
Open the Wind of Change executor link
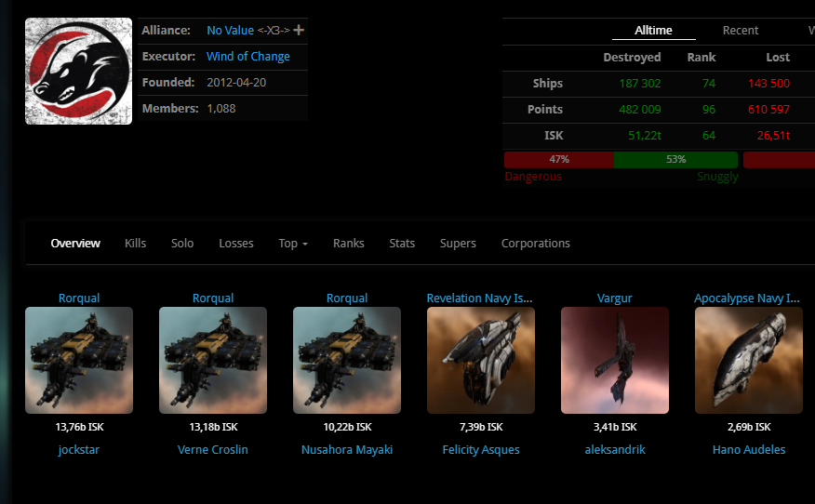point(248,57)
